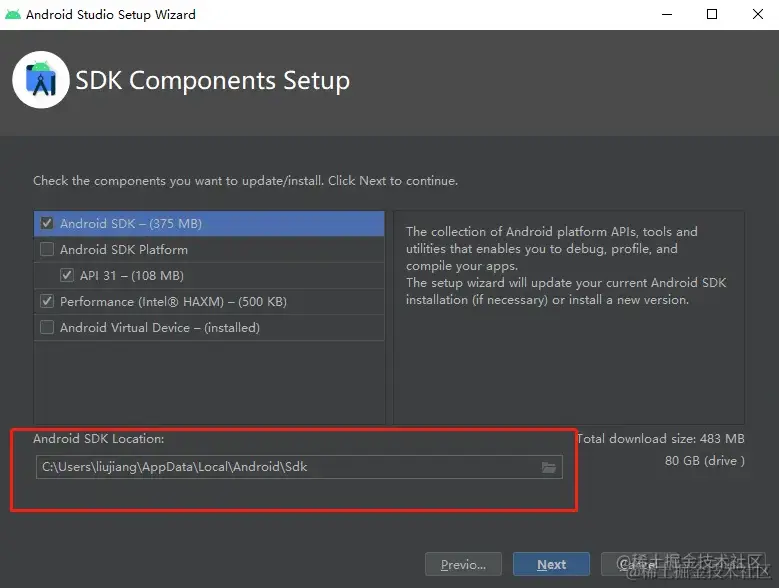The width and height of the screenshot is (779, 588).
Task: Open folder browser for SDK location
Action: [x=548, y=467]
